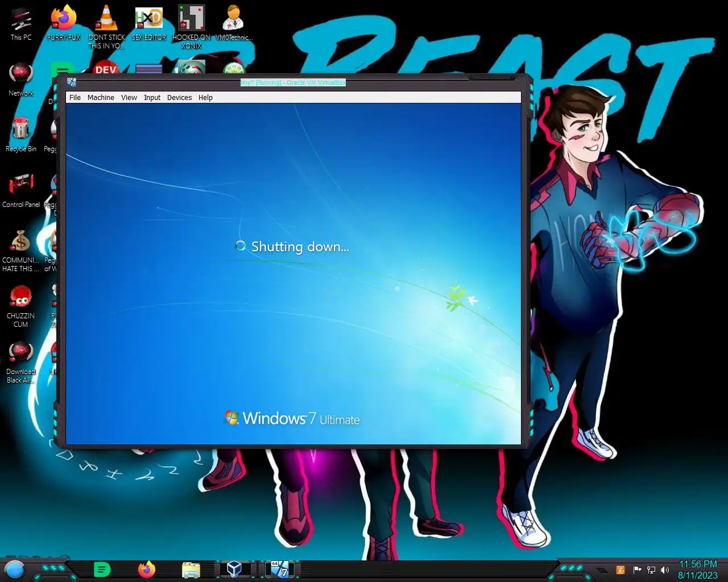
Task: Select the VLC cone desktop shortcut
Action: pos(106,27)
